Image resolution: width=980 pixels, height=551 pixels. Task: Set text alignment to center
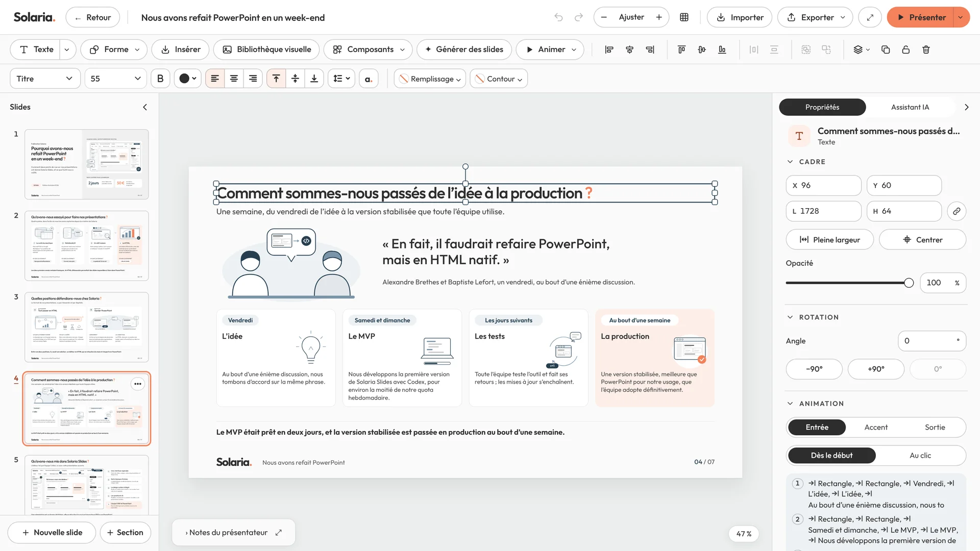click(x=234, y=79)
